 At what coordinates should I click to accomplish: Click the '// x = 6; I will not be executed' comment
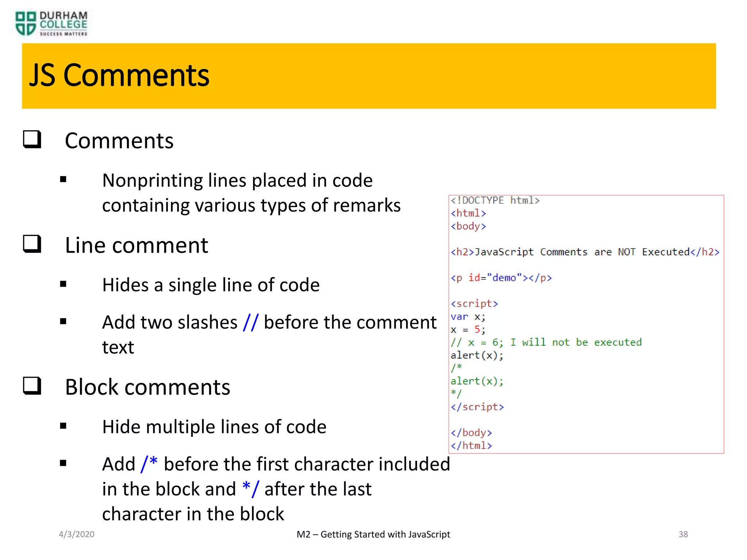(546, 342)
